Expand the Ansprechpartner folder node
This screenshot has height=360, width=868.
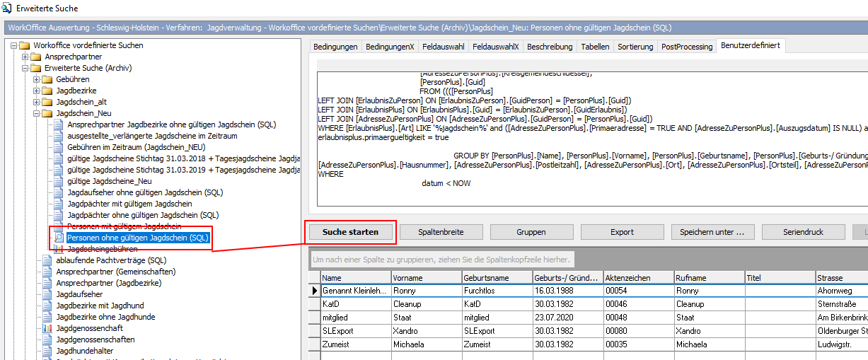pyautogui.click(x=25, y=57)
